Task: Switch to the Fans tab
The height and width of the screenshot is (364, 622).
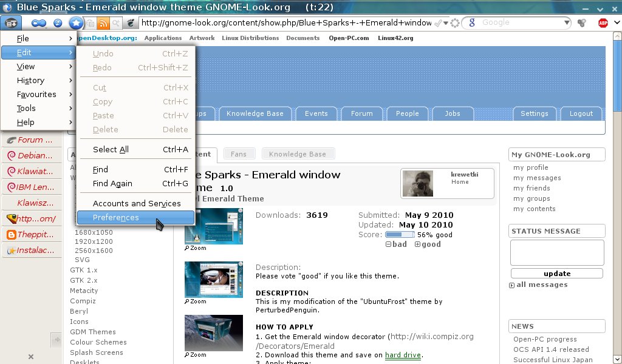Action: tap(238, 154)
